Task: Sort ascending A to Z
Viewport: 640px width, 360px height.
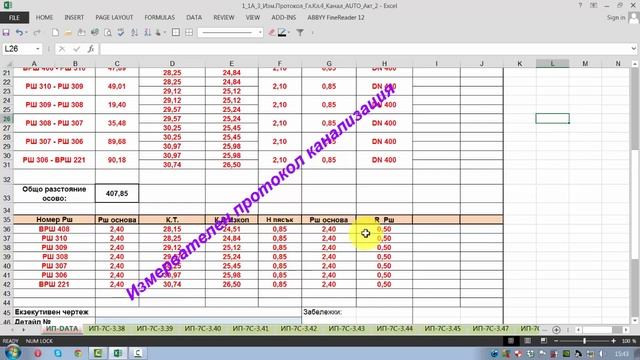Action: (x=134, y=33)
